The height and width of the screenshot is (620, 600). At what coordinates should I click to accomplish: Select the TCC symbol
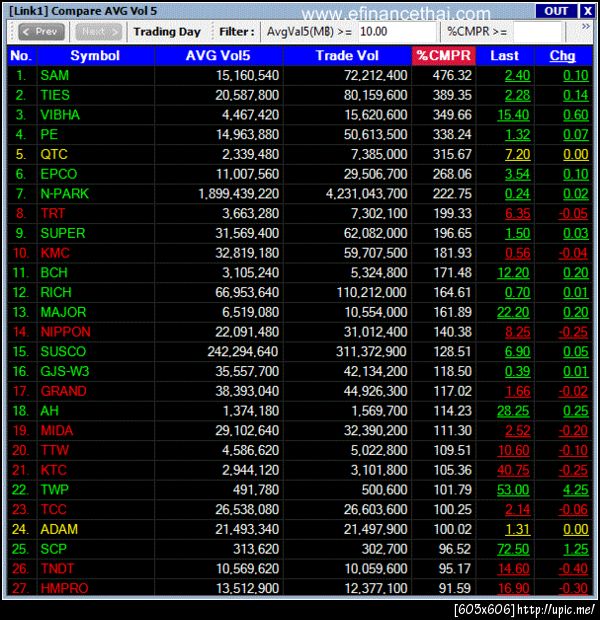(53, 509)
